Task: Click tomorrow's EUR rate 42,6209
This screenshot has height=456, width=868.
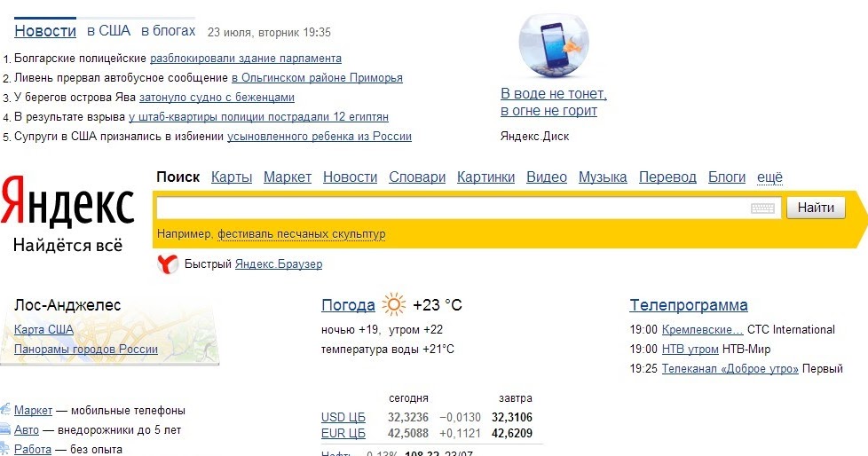Action: (x=512, y=433)
